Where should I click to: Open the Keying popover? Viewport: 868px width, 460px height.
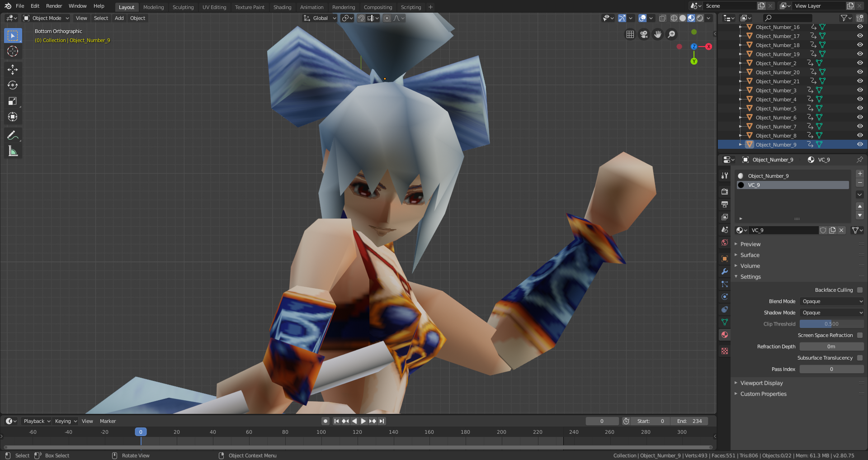(66, 421)
